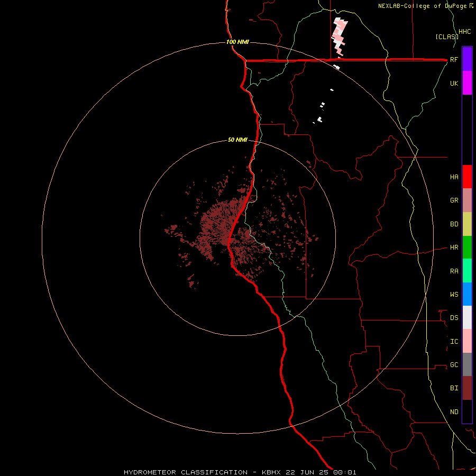This screenshot has width=476, height=476.
Task: Click the BD yellow color swatch
Action: click(x=467, y=224)
